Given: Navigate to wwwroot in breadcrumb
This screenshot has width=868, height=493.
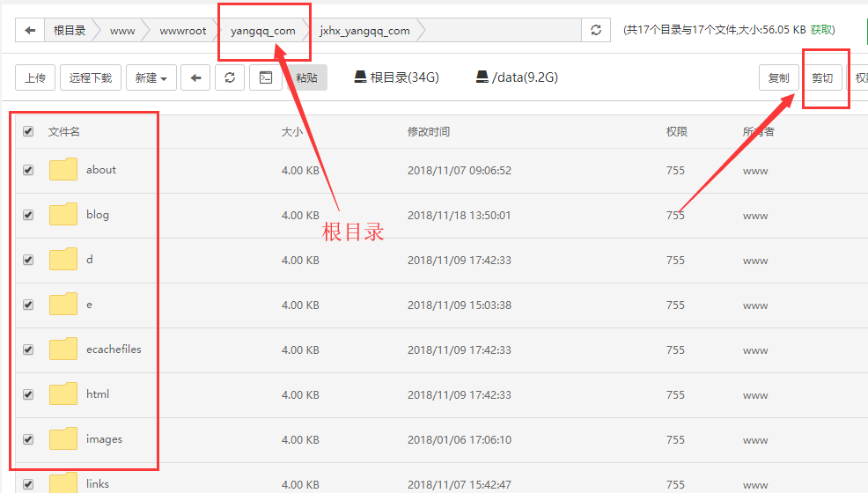Looking at the screenshot, I should (x=182, y=31).
